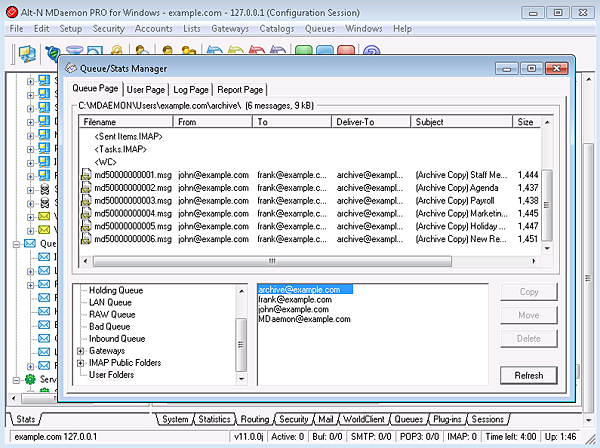Collapse the Que tree node
600x448 pixels.
(16, 244)
